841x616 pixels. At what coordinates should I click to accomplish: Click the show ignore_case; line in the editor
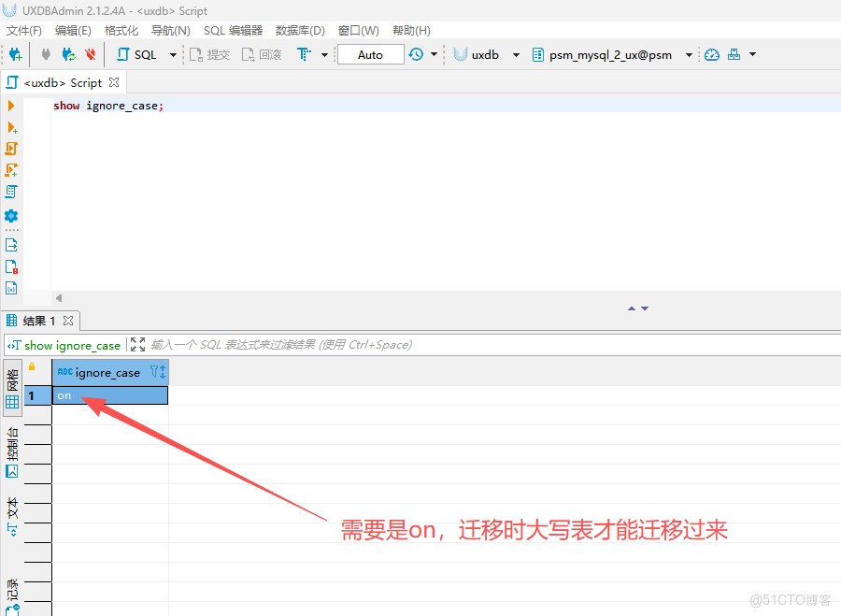click(108, 106)
